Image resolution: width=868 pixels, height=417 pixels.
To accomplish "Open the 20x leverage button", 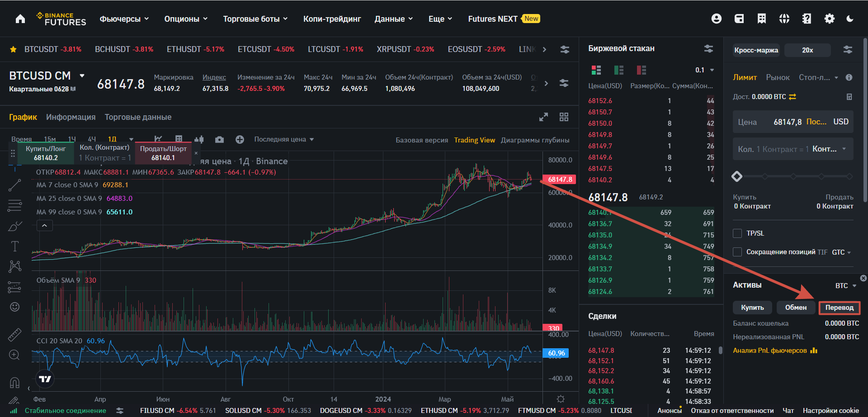I will click(807, 50).
